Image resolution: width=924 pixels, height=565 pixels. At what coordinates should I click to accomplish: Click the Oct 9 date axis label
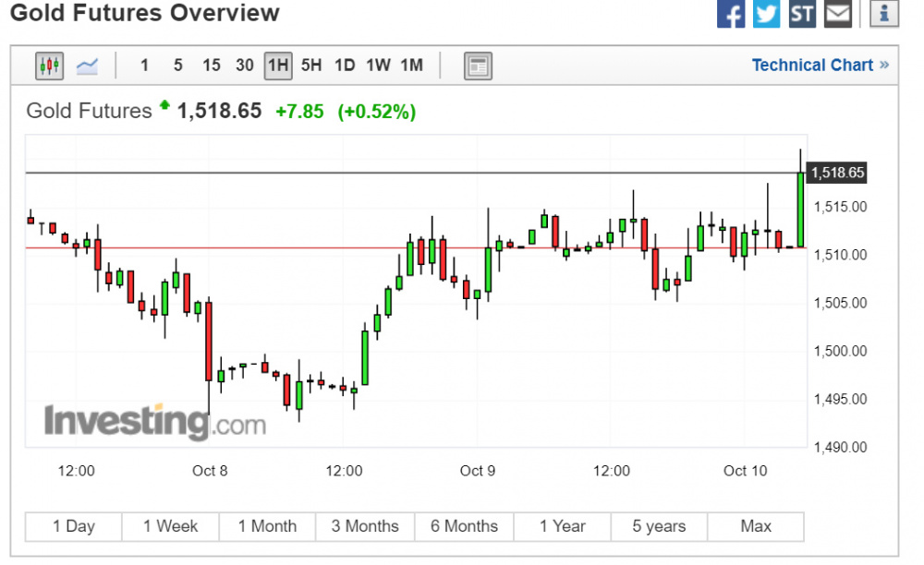[478, 471]
